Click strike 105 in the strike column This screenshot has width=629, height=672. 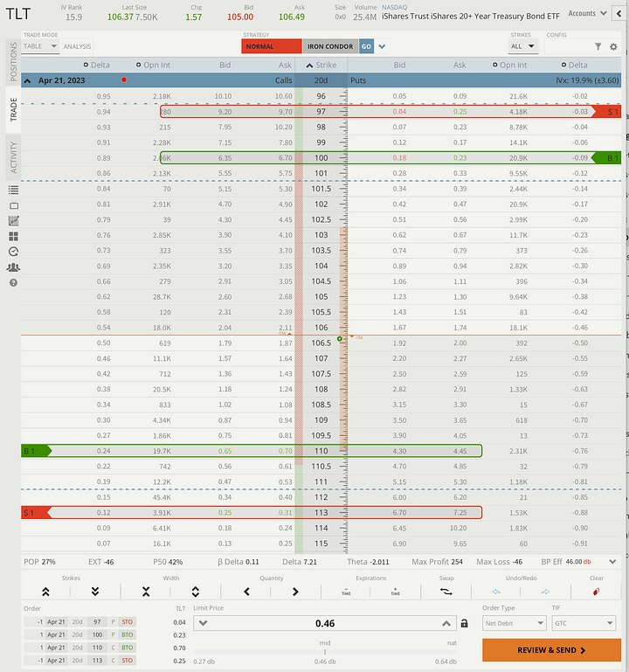tap(321, 297)
